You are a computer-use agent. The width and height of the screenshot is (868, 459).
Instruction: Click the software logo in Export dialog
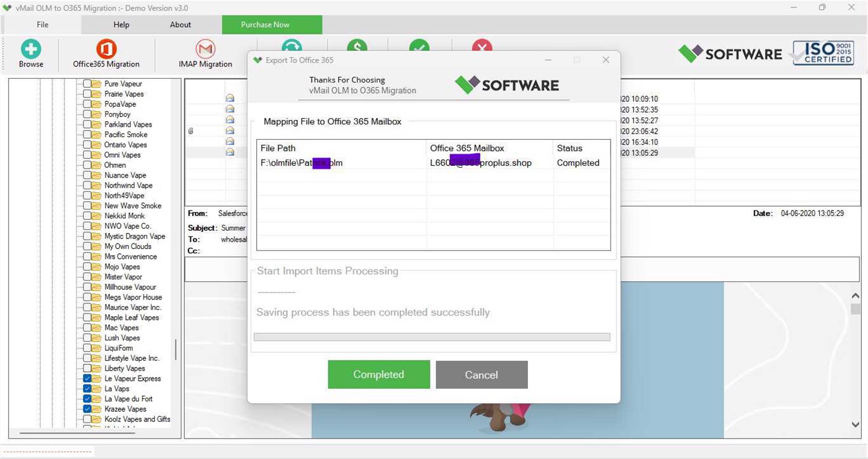pyautogui.click(x=506, y=85)
